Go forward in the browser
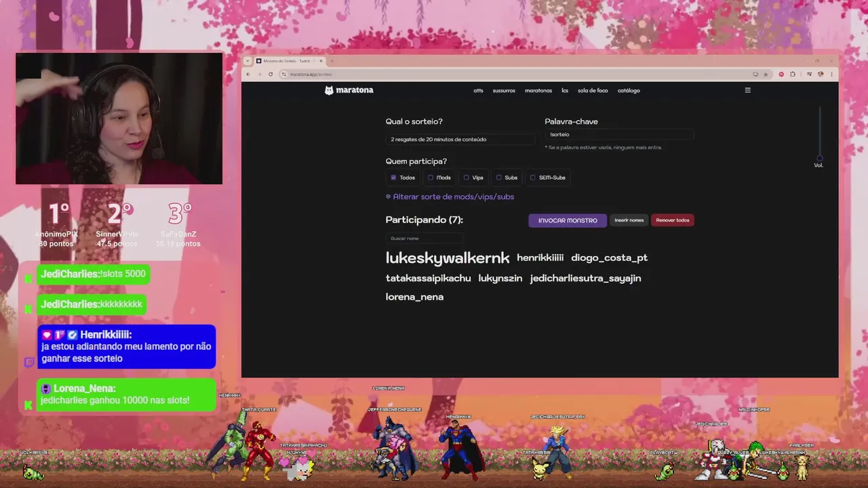868x488 pixels. click(x=259, y=74)
